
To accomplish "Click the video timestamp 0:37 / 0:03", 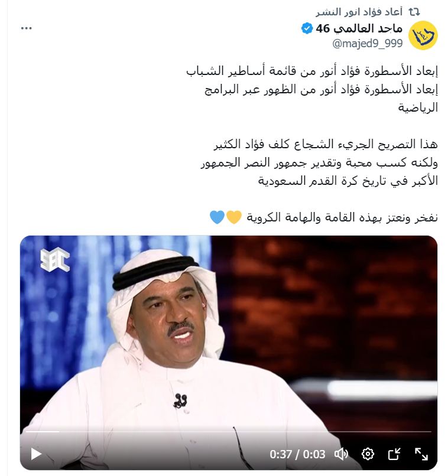I will 297,454.
